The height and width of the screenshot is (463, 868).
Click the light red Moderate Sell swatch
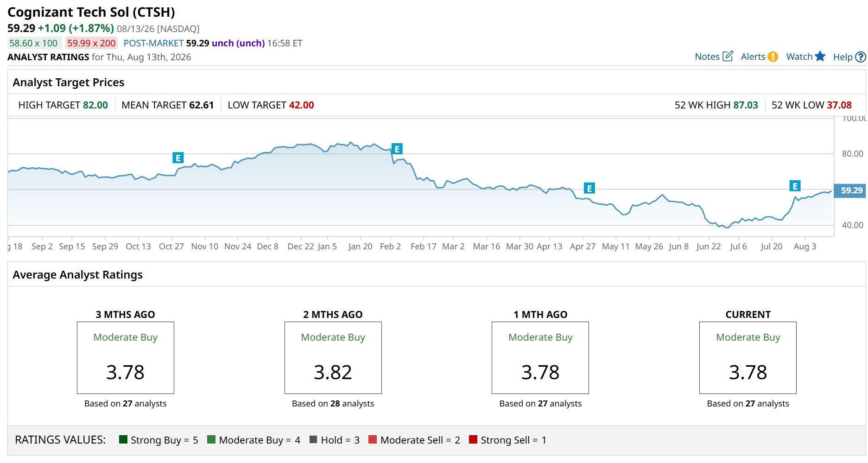(x=373, y=439)
